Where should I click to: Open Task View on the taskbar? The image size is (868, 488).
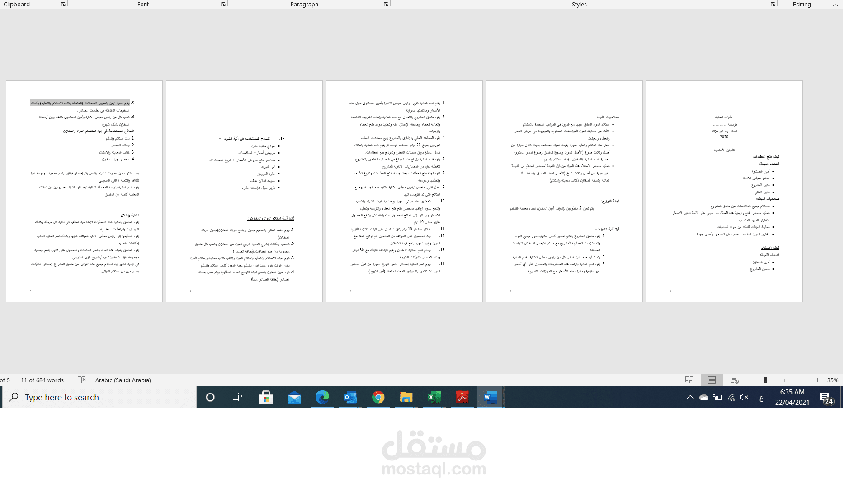[x=237, y=397]
